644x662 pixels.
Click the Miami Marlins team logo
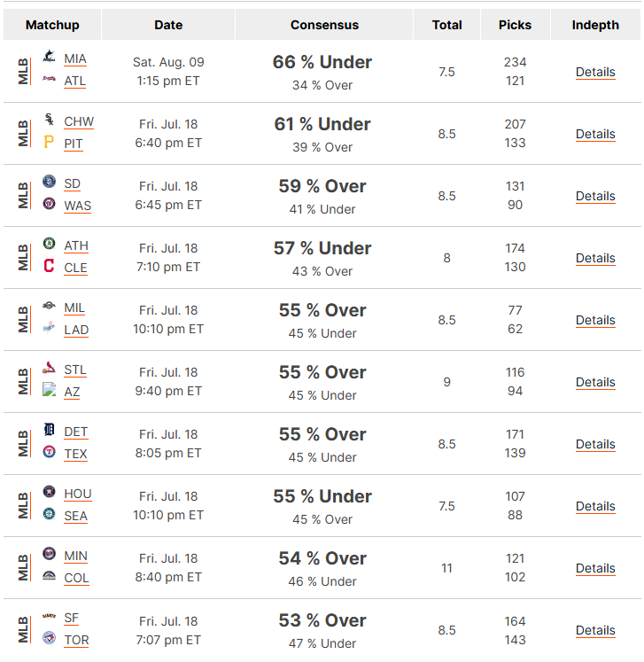point(49,56)
